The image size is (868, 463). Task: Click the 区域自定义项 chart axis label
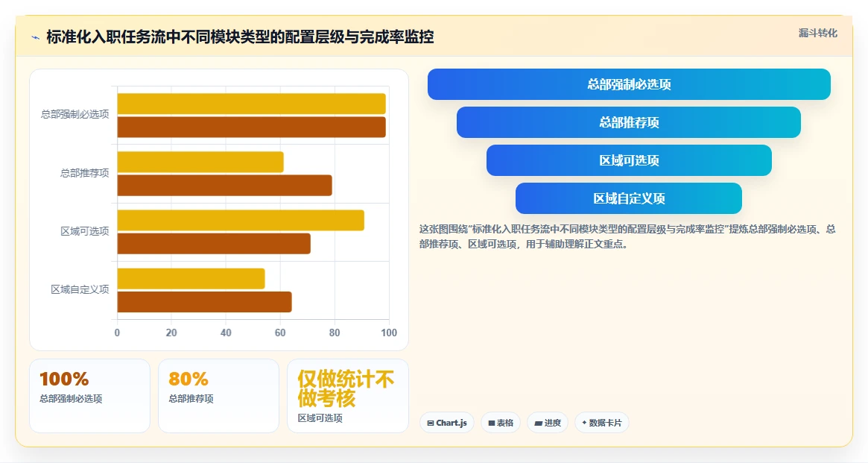point(80,289)
